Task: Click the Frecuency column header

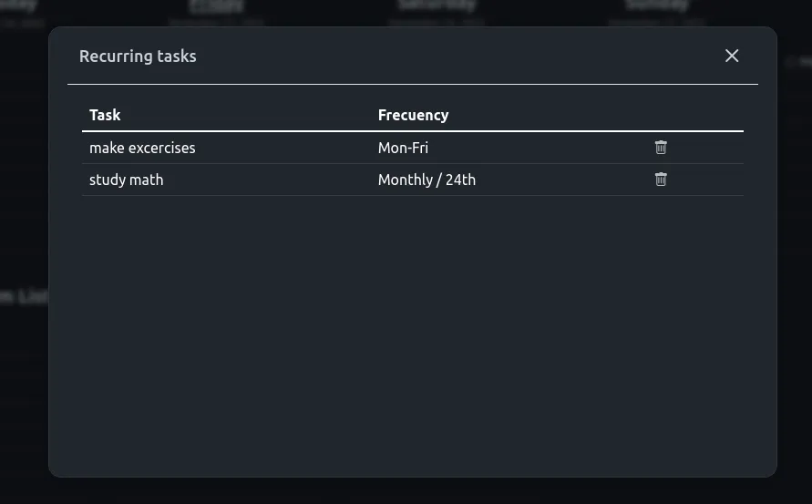Action: pyautogui.click(x=413, y=115)
